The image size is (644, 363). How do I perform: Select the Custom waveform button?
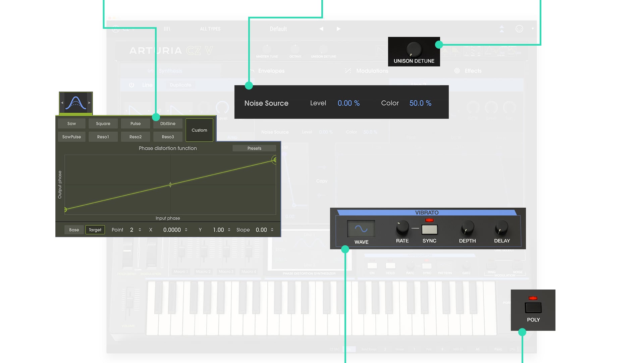[x=199, y=130]
